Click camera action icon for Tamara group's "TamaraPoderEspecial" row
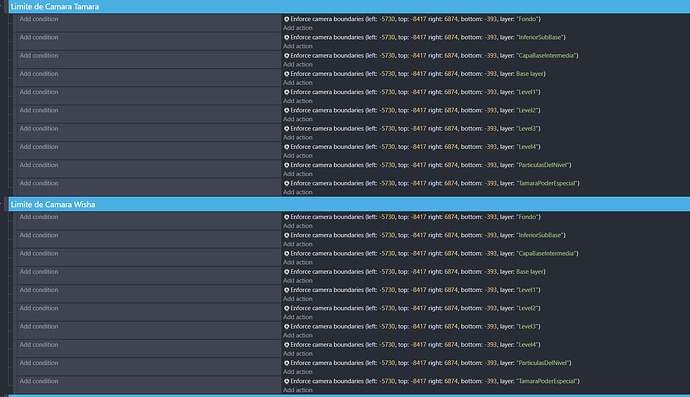The height and width of the screenshot is (397, 690). pos(286,184)
